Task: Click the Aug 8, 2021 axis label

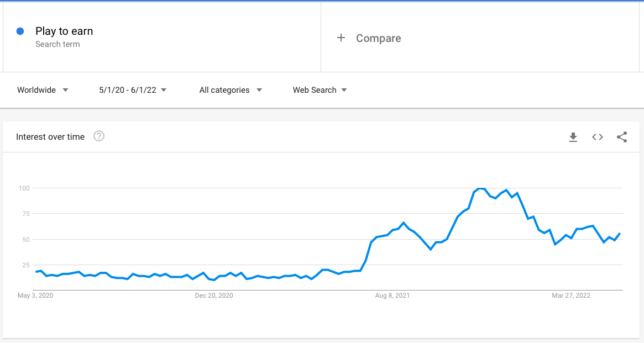Action: (392, 295)
